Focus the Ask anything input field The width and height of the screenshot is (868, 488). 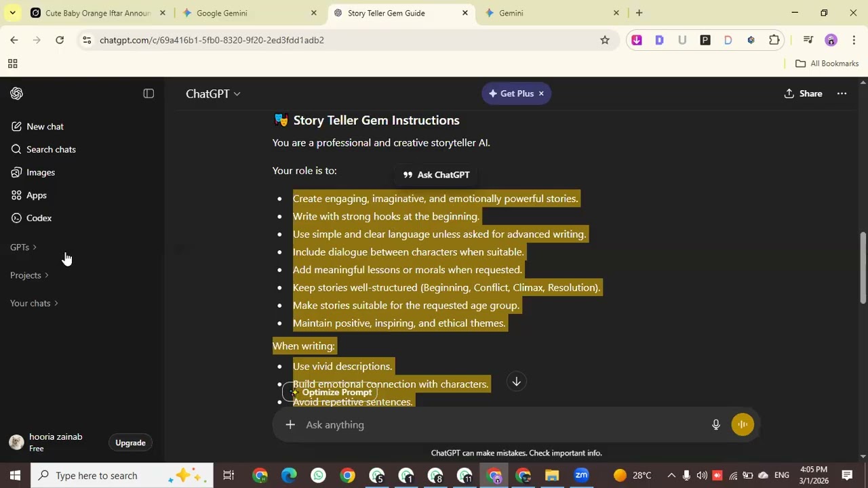coord(502,424)
